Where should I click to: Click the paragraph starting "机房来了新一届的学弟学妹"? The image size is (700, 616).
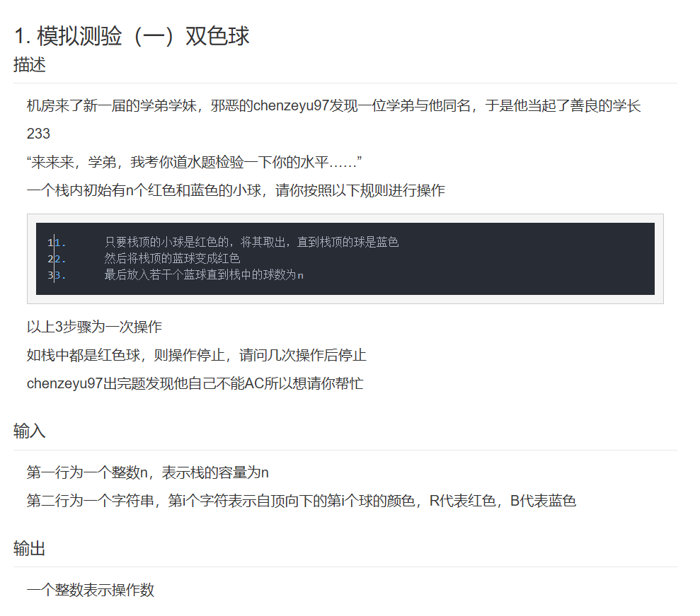334,105
